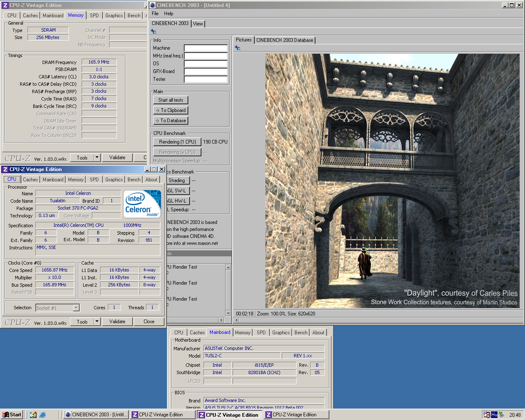Image resolution: width=525 pixels, height=420 pixels.
Task: Click the CPU-Z Z icon in the front window title bar
Action: 5,169
